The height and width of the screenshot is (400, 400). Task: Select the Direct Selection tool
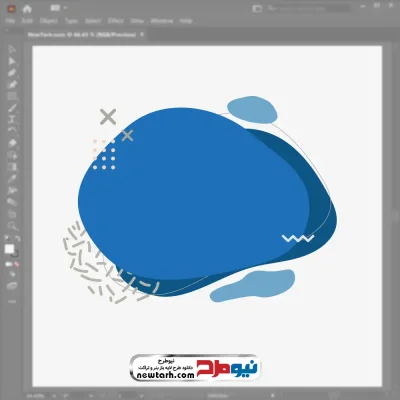point(12,61)
